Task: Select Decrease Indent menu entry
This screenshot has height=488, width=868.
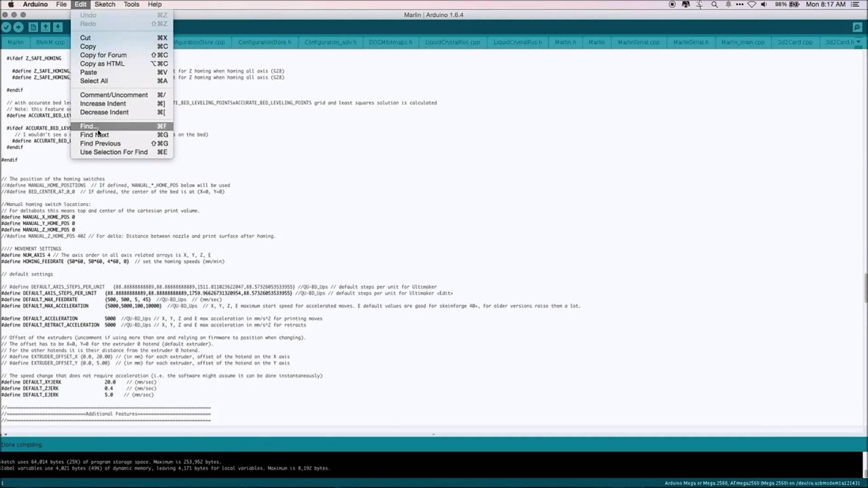Action: point(122,112)
